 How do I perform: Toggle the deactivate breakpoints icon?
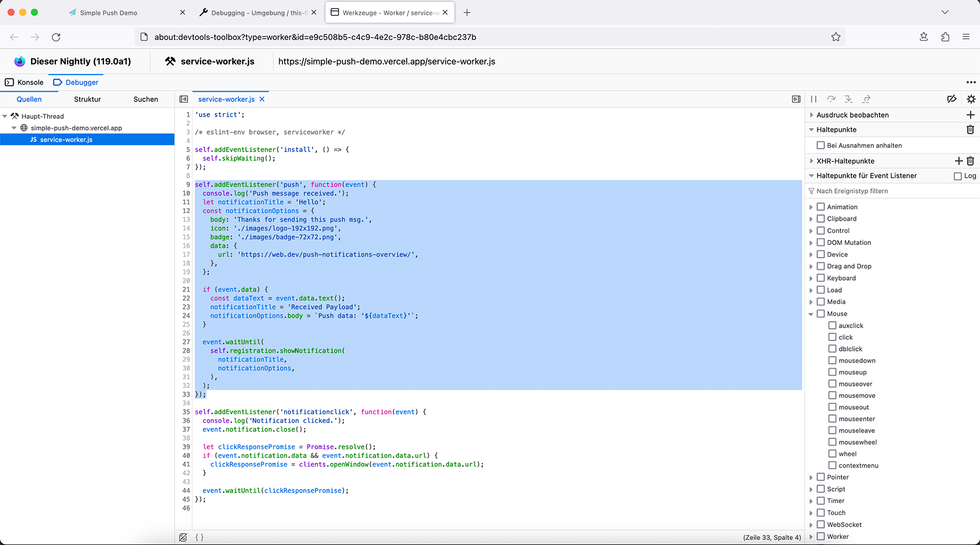pyautogui.click(x=952, y=99)
